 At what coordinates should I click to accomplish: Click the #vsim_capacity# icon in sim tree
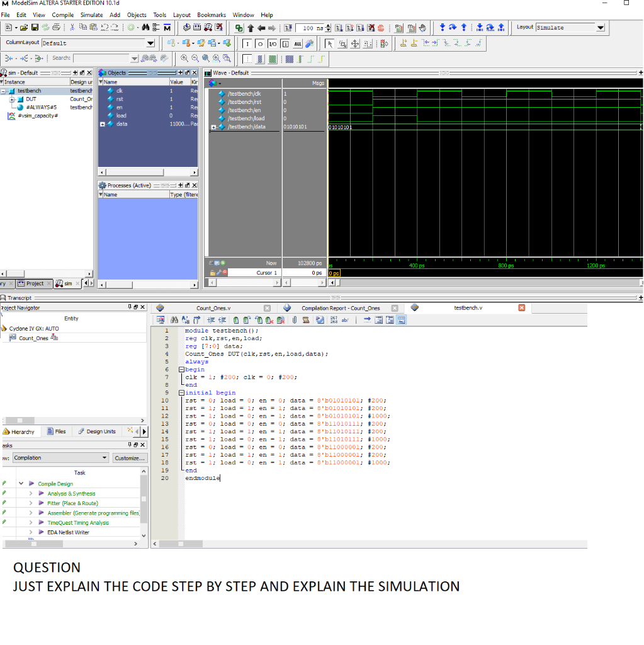[11, 115]
